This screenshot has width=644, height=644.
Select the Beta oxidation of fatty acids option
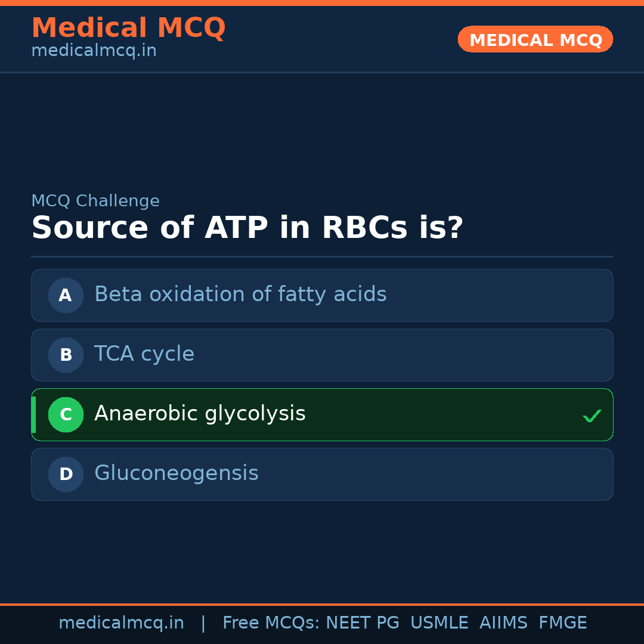(240, 295)
